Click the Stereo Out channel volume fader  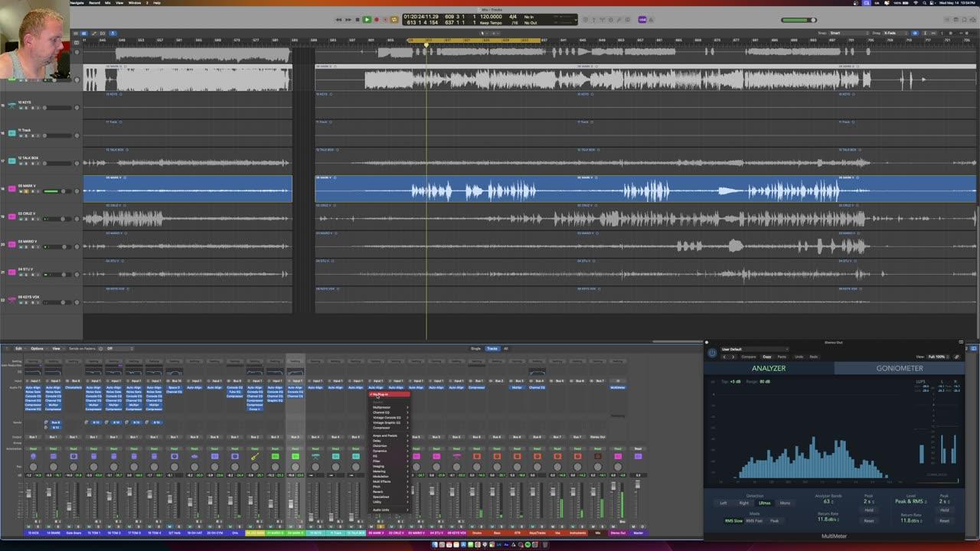[x=613, y=486]
